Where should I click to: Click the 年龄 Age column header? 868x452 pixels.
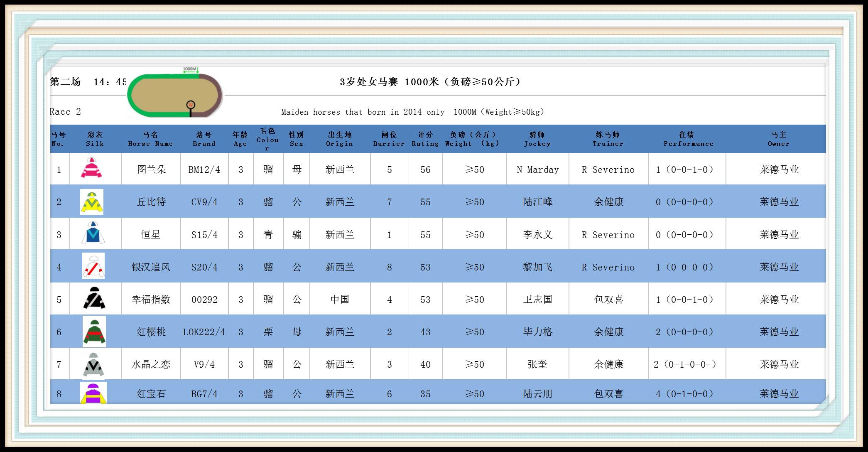click(x=240, y=139)
